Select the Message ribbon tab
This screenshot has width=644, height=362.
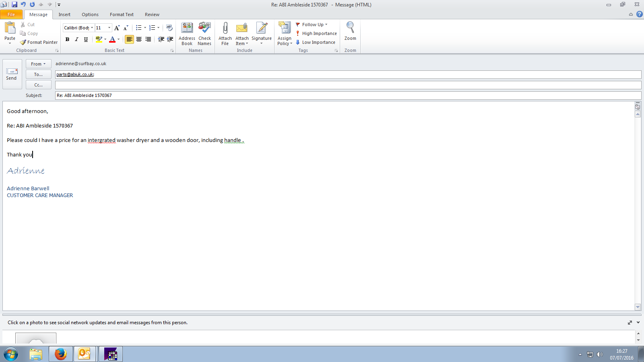38,14
